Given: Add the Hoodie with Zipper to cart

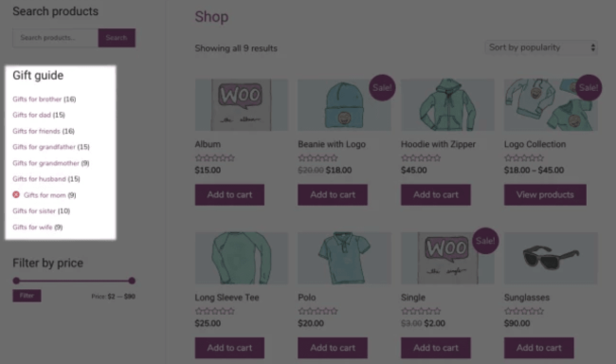Looking at the screenshot, I should coord(436,194).
